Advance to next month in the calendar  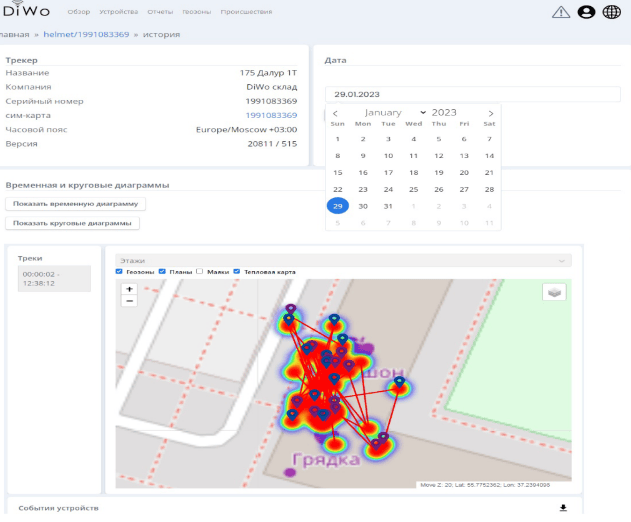pos(490,113)
